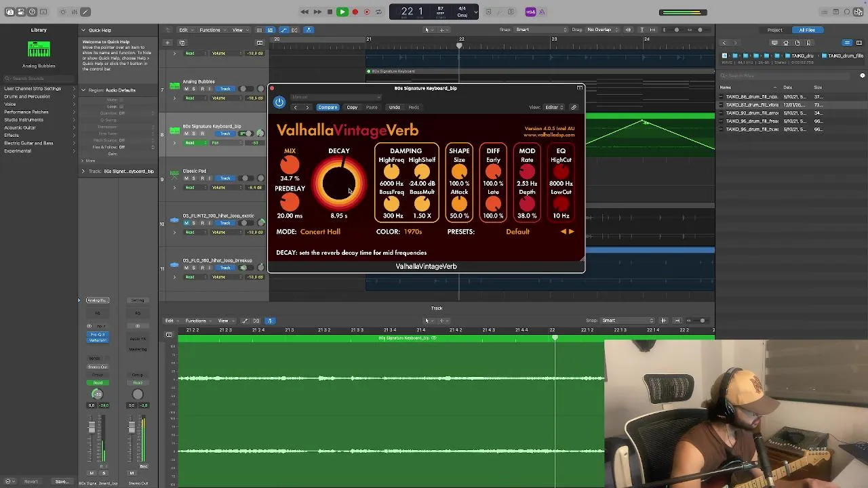Click the Rewind transport button
The height and width of the screenshot is (488, 868).
(x=304, y=12)
